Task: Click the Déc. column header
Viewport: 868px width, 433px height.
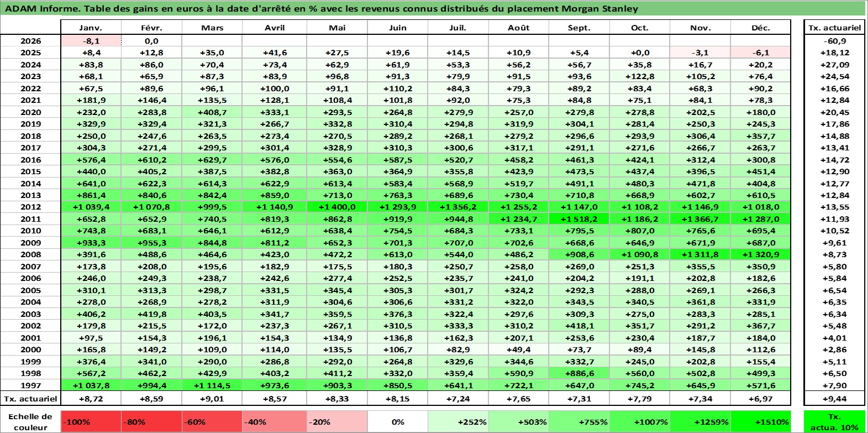Action: point(761,28)
